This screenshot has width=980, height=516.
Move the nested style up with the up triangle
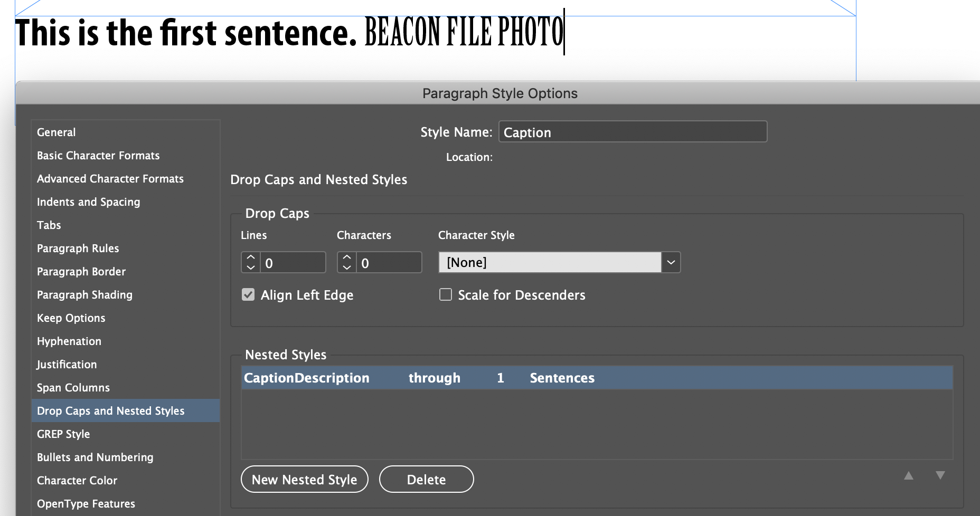(908, 475)
